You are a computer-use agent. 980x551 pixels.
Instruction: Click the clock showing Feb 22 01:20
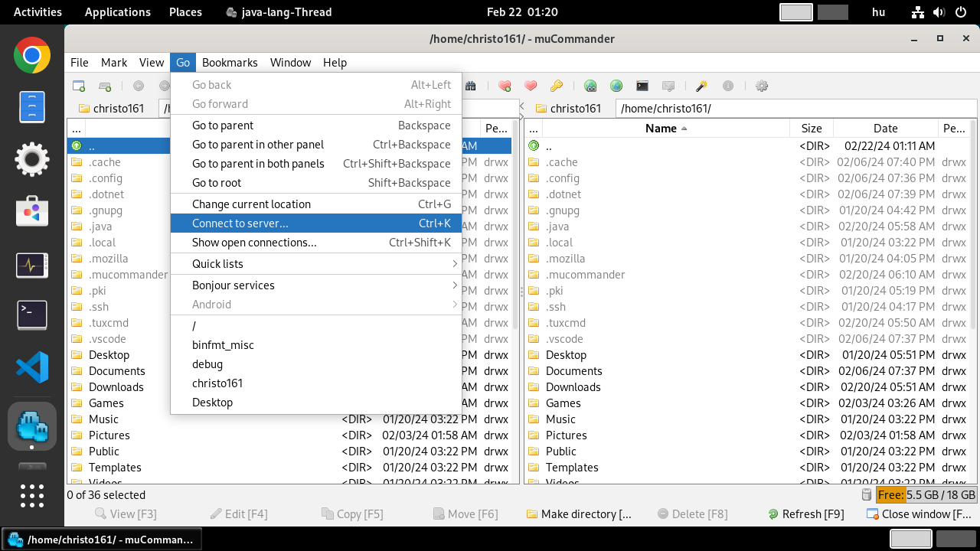click(522, 12)
